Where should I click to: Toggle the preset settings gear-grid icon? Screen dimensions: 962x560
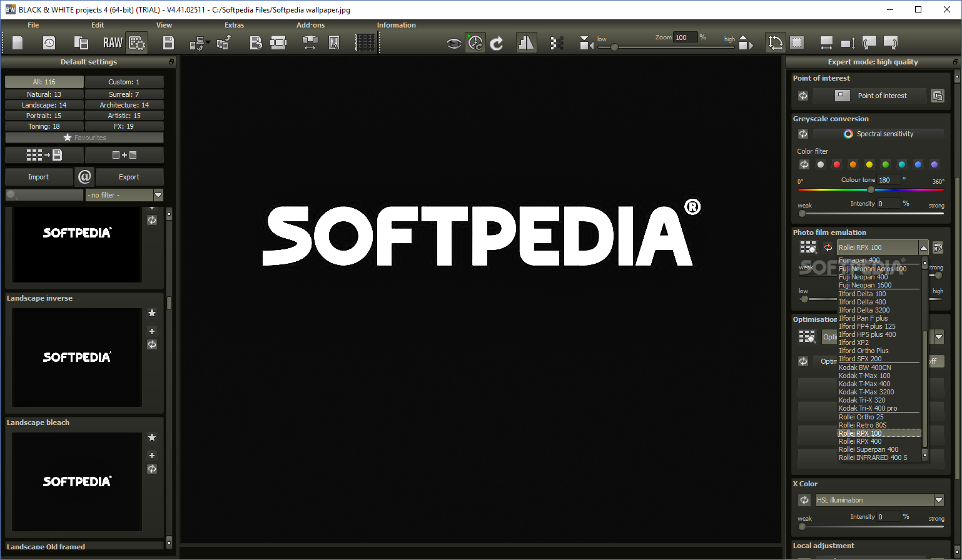click(x=136, y=42)
